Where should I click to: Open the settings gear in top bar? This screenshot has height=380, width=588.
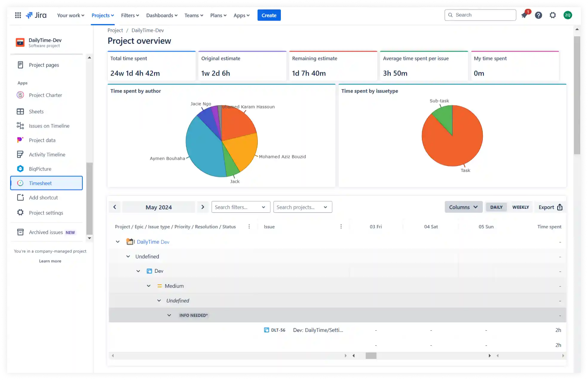(x=553, y=15)
